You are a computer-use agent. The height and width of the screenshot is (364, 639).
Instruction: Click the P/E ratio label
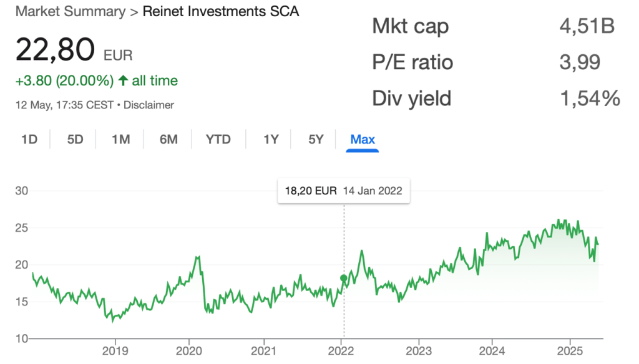tap(412, 62)
